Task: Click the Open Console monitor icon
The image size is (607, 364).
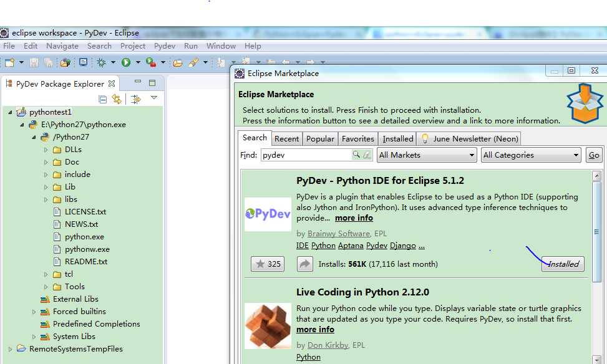Action: (83, 62)
